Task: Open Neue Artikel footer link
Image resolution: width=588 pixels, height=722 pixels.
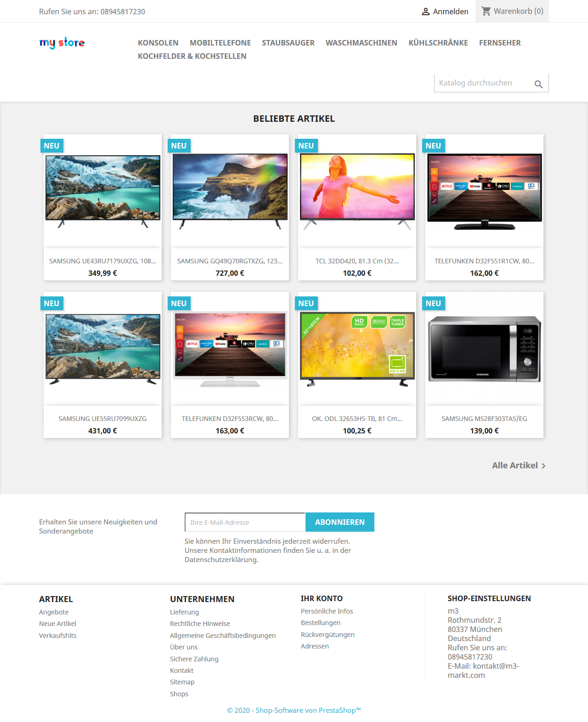Action: tap(57, 624)
